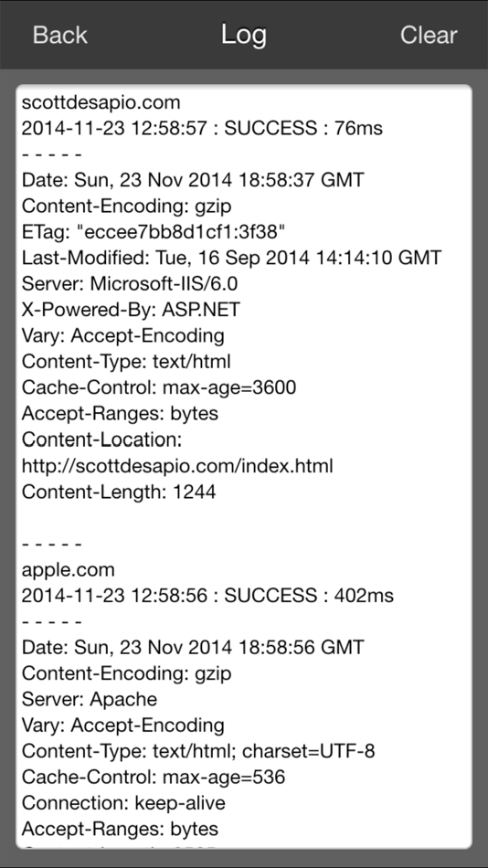The width and height of the screenshot is (488, 868).
Task: Click the Date 18:58:37 GMT line
Action: click(x=193, y=181)
